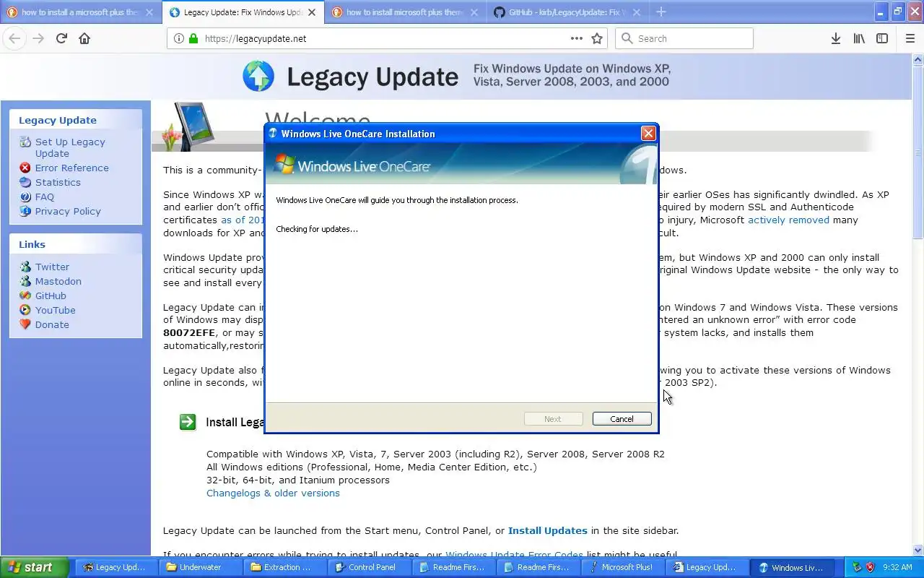
Task: Open the Downloads arrow icon
Action: [x=835, y=38]
